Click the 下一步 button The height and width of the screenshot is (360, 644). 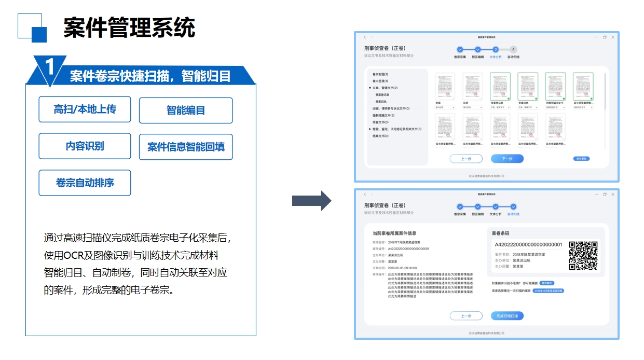coord(507,159)
